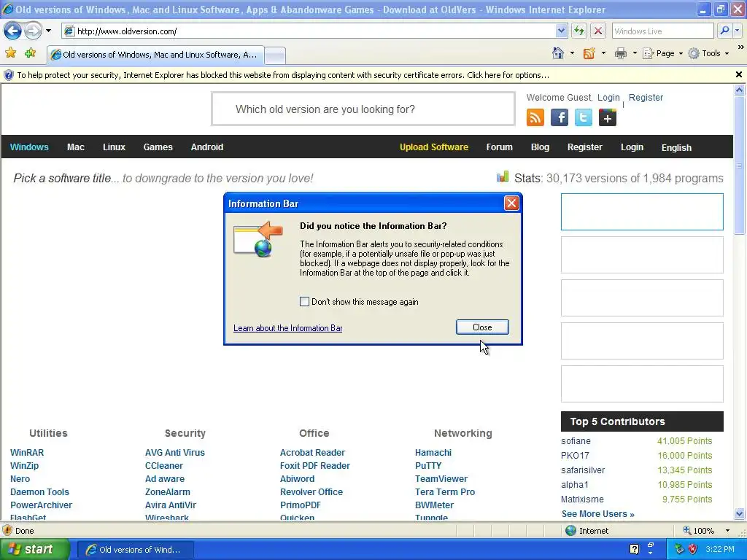Select the Old versions of Windows tab

[x=155, y=55]
